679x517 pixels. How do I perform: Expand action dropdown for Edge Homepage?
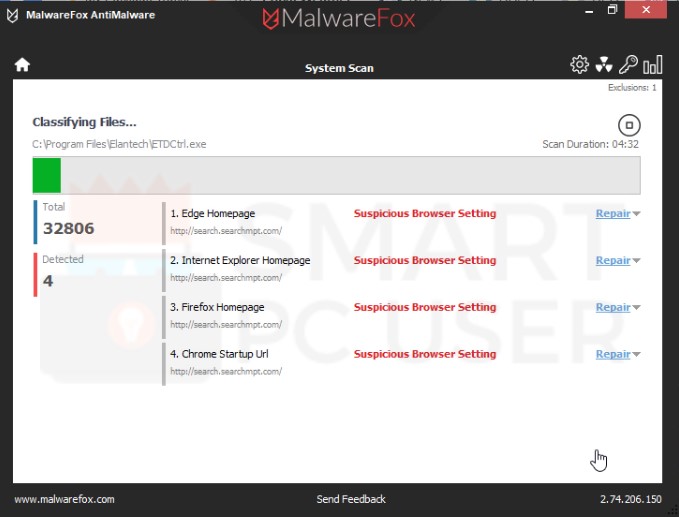pyautogui.click(x=636, y=214)
